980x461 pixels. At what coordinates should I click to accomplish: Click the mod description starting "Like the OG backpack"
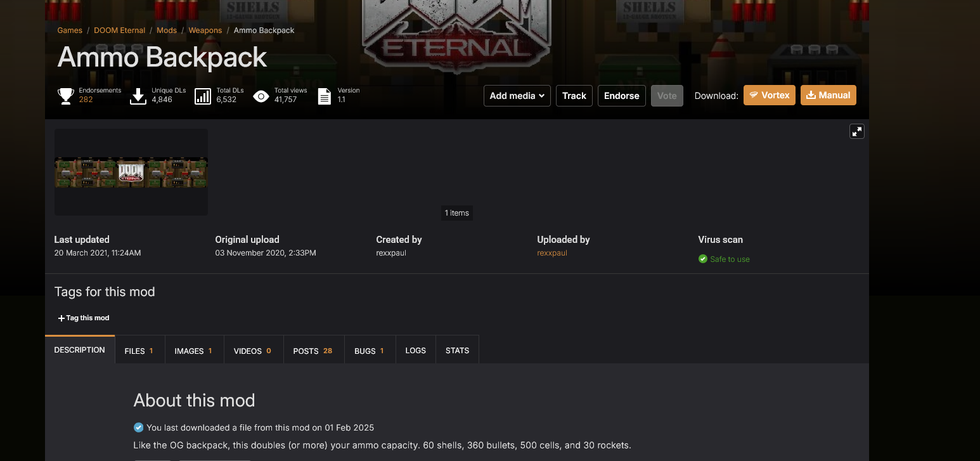382,445
